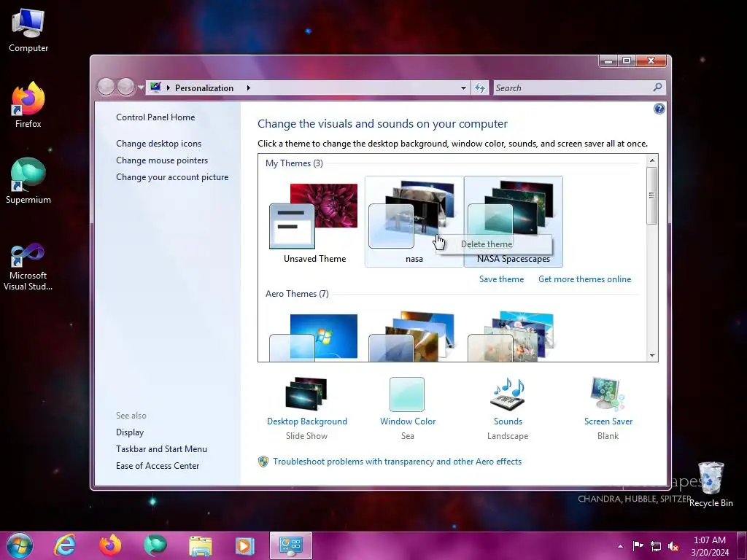Open Taskbar and Start Menu link
The height and width of the screenshot is (560, 747).
(161, 449)
